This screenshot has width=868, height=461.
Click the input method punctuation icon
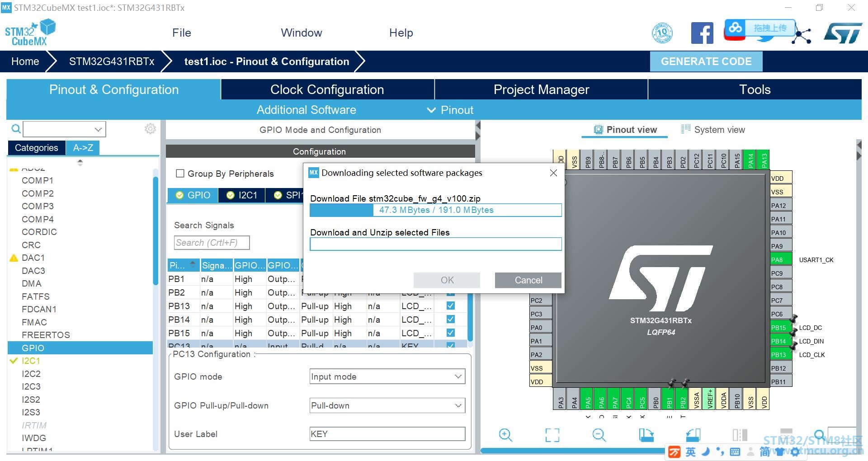pyautogui.click(x=720, y=452)
